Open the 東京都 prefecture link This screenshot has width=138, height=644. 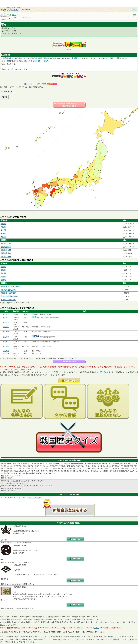click(3, 230)
